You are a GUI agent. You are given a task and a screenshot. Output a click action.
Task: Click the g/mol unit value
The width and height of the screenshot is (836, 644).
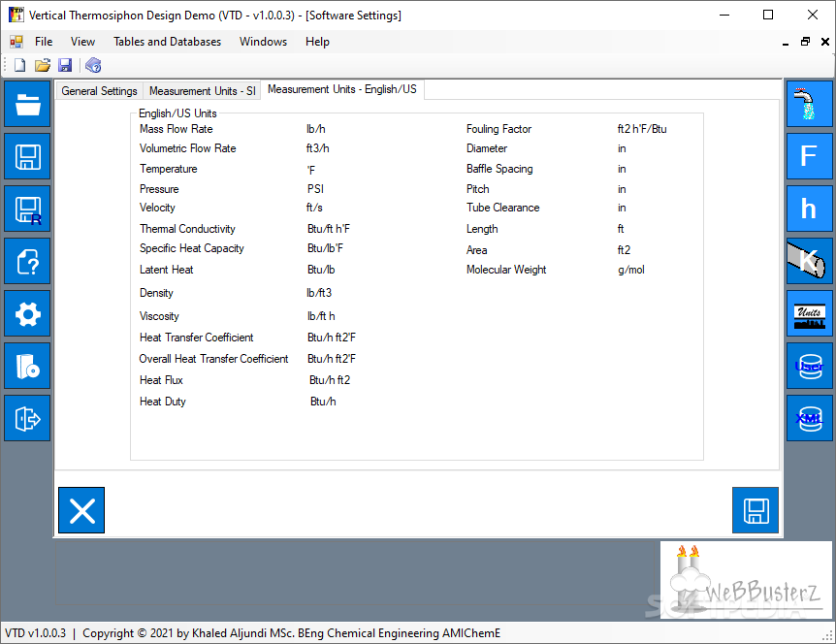631,270
